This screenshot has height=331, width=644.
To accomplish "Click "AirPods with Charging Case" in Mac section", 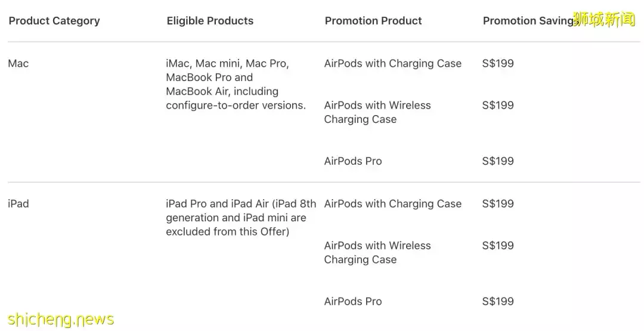I will [392, 64].
